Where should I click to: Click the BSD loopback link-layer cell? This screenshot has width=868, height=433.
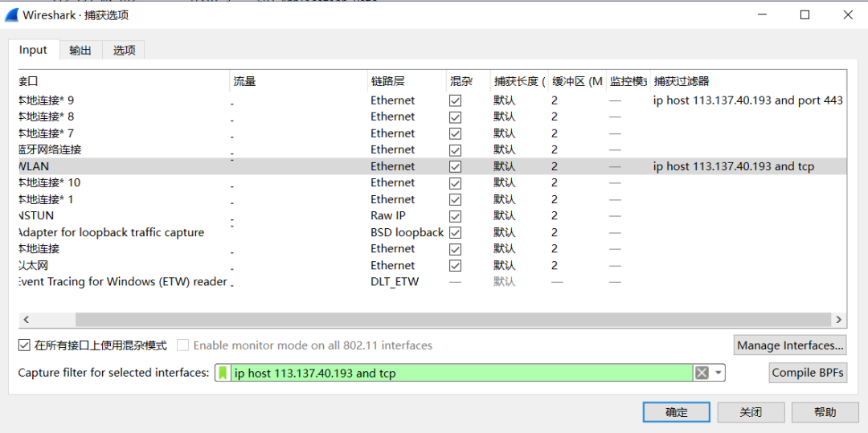pyautogui.click(x=407, y=232)
